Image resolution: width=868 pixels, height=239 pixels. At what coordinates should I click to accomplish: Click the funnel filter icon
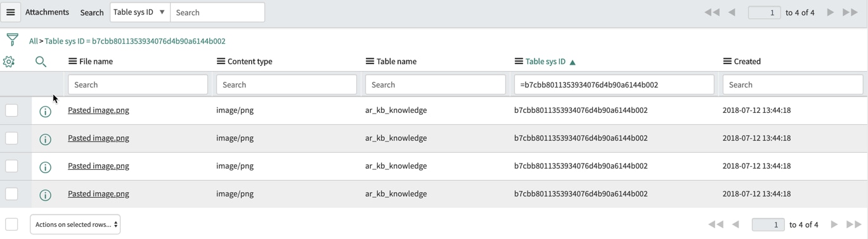(12, 40)
